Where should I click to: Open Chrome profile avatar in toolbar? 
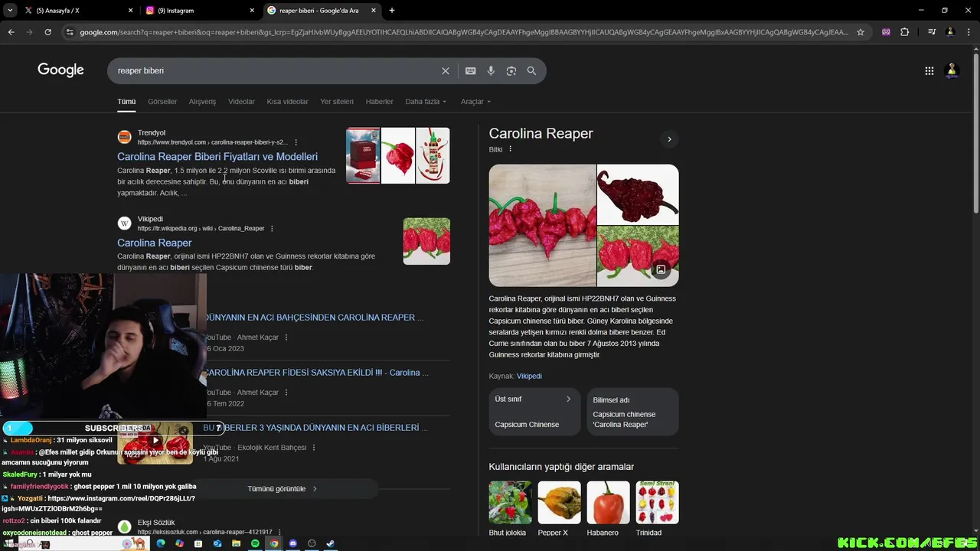click(x=950, y=32)
